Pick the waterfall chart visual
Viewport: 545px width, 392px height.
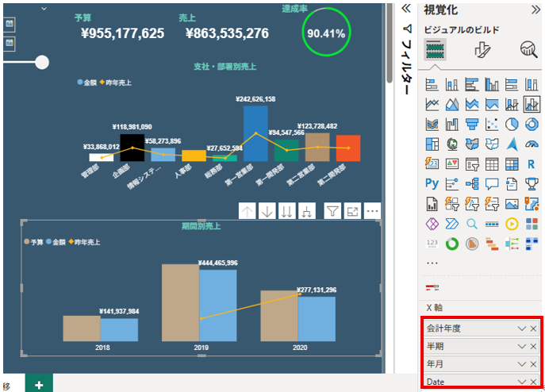[452, 124]
